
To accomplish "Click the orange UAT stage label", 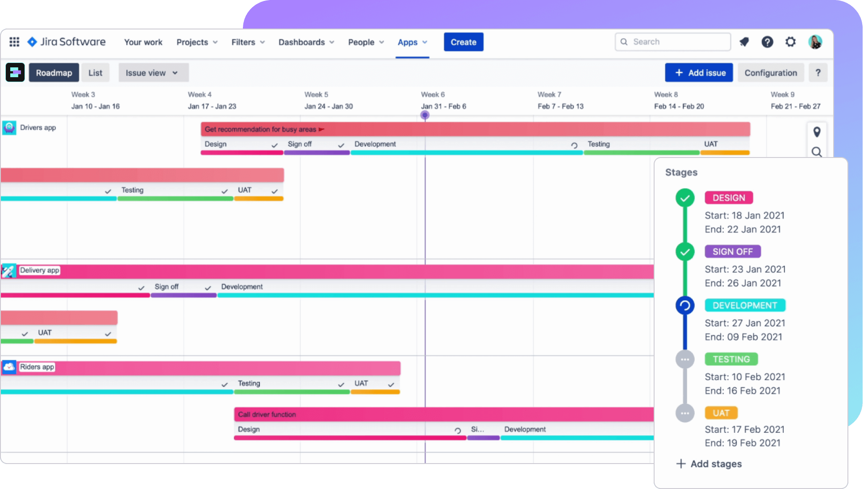I will [x=721, y=413].
